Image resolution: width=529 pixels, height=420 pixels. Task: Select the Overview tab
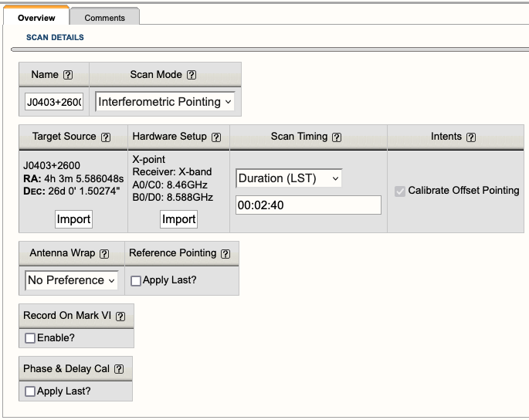click(36, 18)
